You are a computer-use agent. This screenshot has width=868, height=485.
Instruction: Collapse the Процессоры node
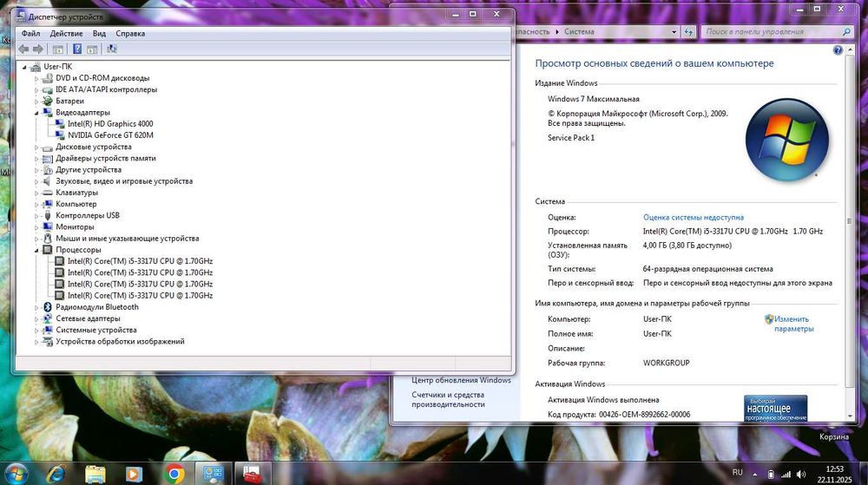(x=36, y=250)
